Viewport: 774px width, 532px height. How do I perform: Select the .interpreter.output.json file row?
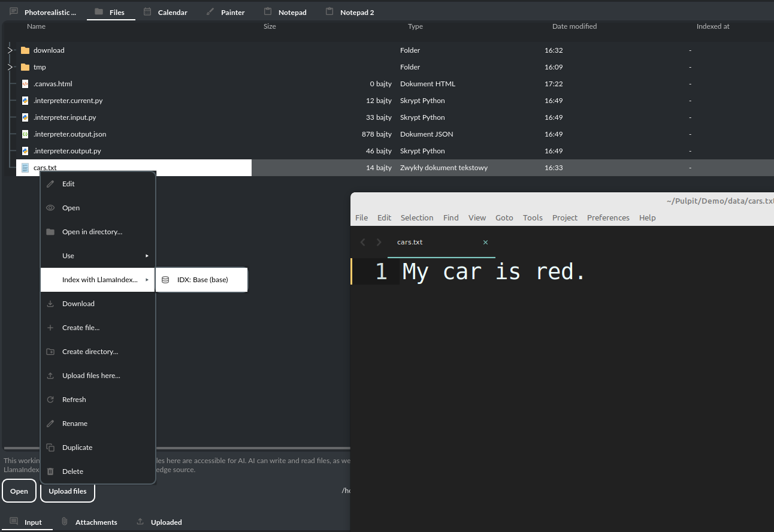(x=69, y=134)
